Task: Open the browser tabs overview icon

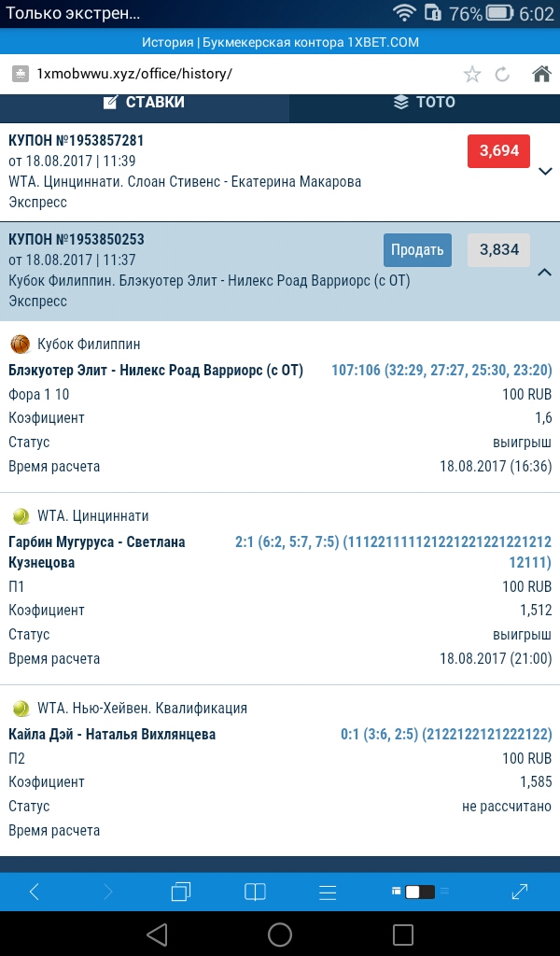Action: tap(181, 892)
